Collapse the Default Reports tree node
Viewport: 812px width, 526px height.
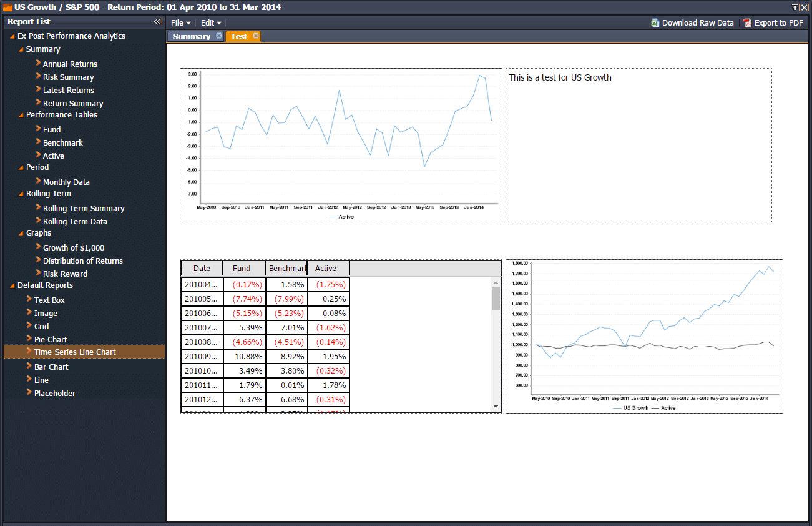point(12,285)
